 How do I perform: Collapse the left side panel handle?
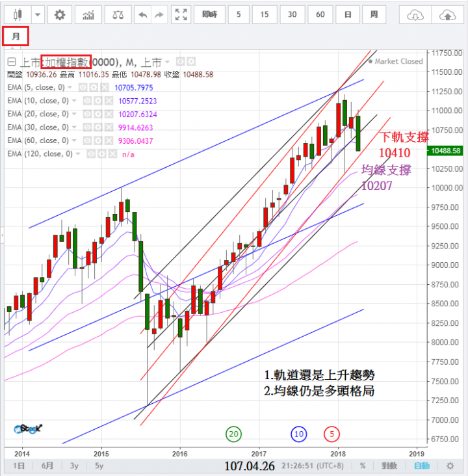coord(2,235)
